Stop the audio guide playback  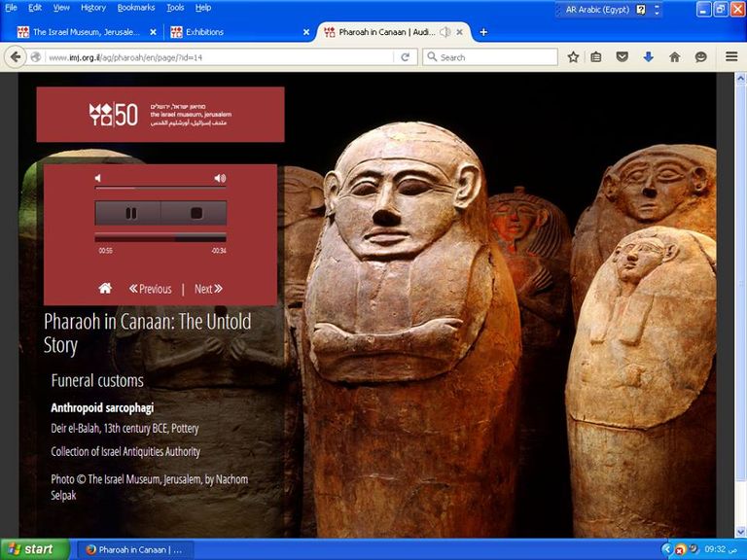[x=196, y=213]
